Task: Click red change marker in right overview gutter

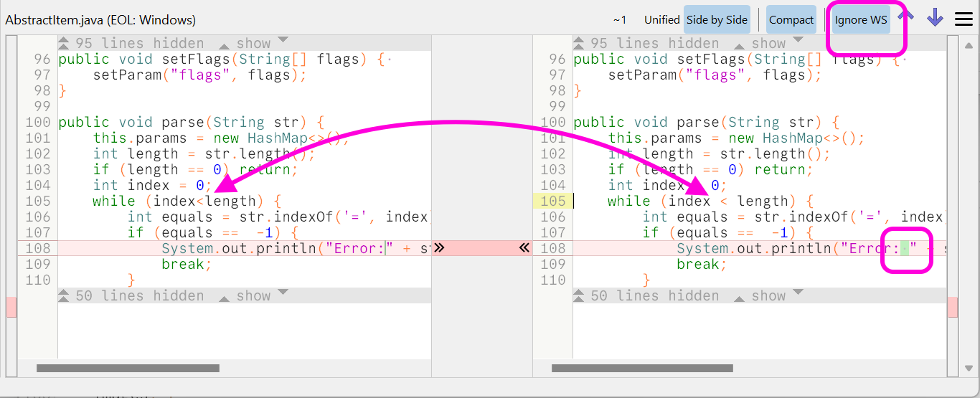Action: pos(953,307)
